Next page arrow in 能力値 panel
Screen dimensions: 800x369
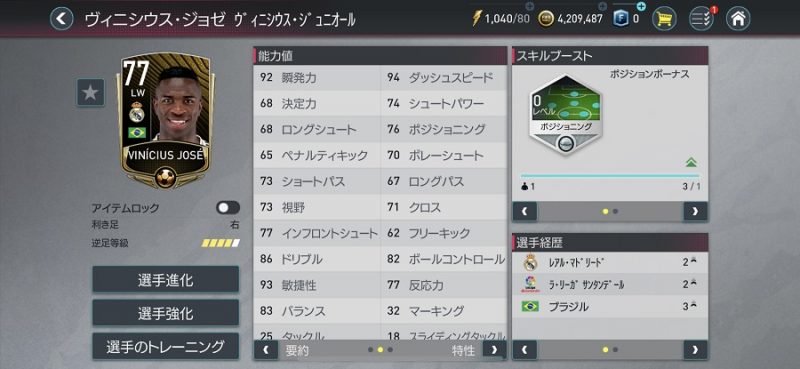pyautogui.click(x=494, y=350)
